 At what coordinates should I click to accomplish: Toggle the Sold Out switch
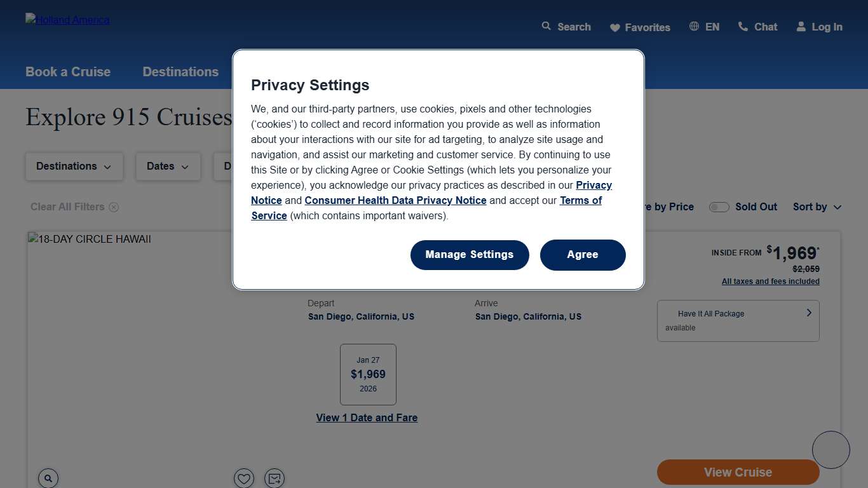(719, 207)
